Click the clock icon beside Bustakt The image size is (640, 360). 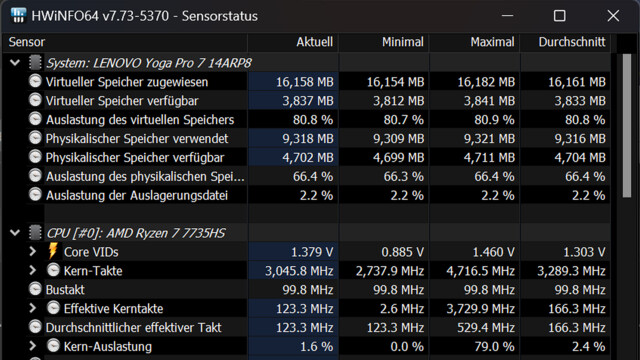click(35, 289)
